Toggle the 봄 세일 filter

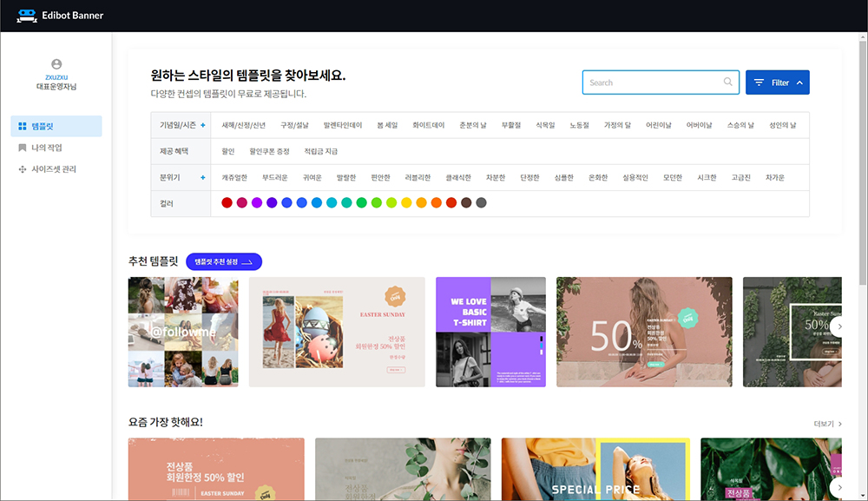coord(387,125)
